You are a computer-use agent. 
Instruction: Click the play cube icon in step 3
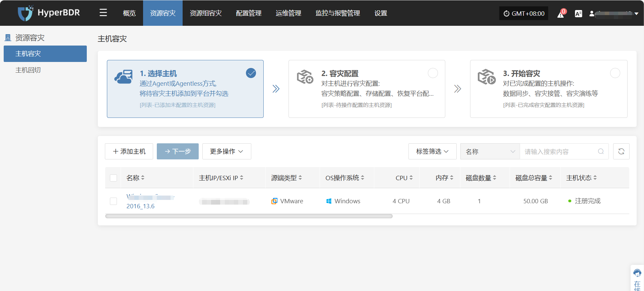coord(487,77)
